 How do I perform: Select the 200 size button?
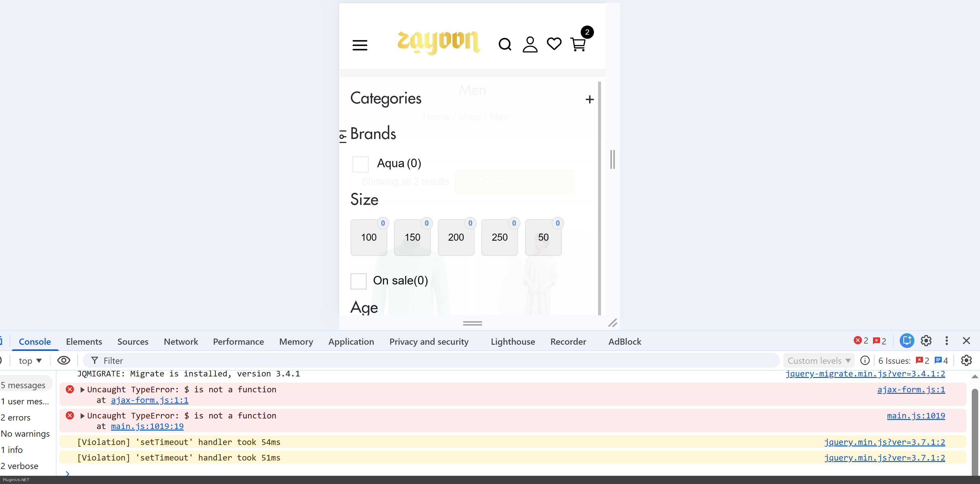point(456,238)
